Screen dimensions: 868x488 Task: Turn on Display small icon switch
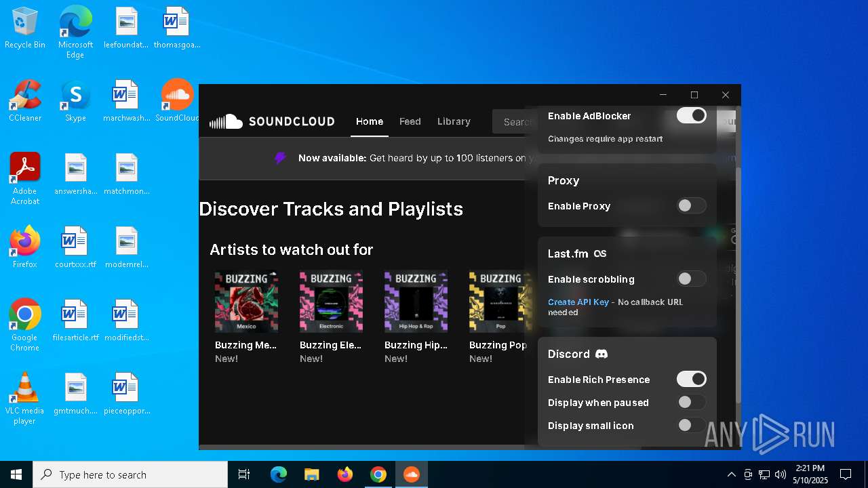coord(692,425)
